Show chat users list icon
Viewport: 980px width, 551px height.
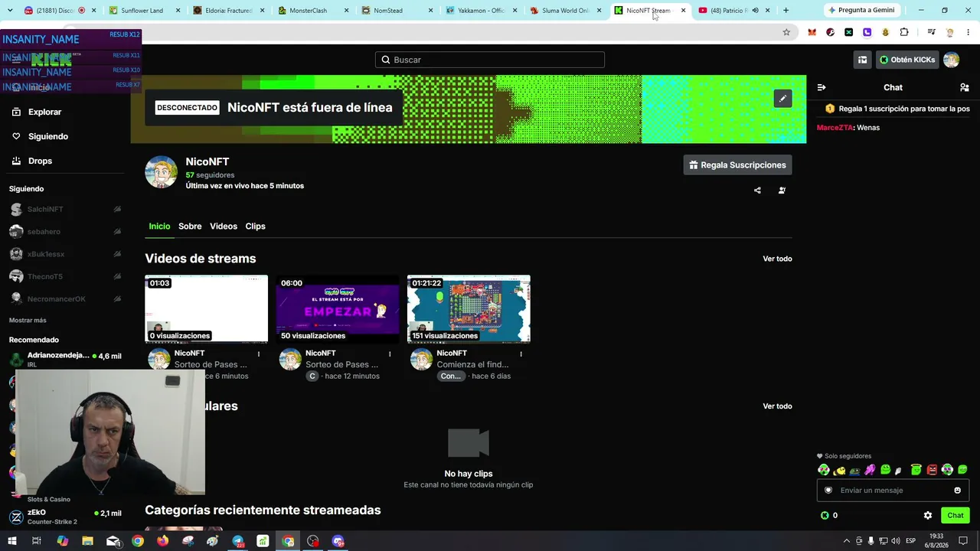(x=965, y=87)
